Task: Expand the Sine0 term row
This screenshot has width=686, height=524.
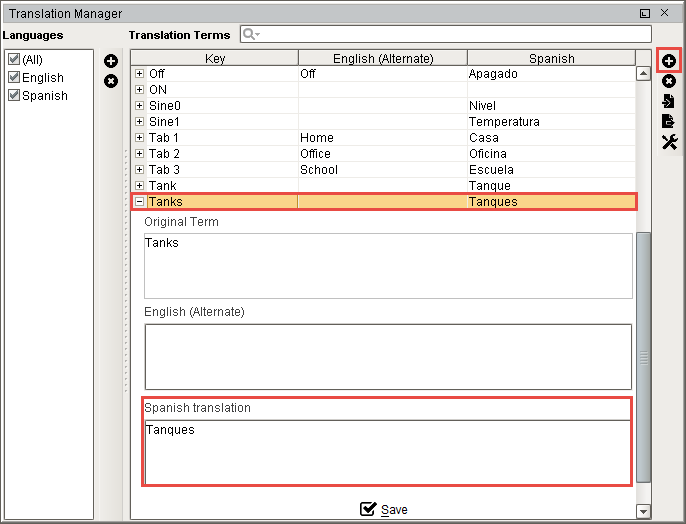Action: [140, 106]
